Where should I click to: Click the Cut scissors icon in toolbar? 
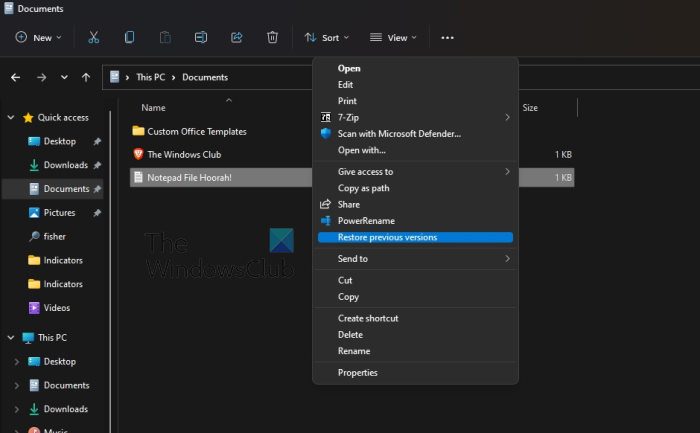(x=93, y=38)
